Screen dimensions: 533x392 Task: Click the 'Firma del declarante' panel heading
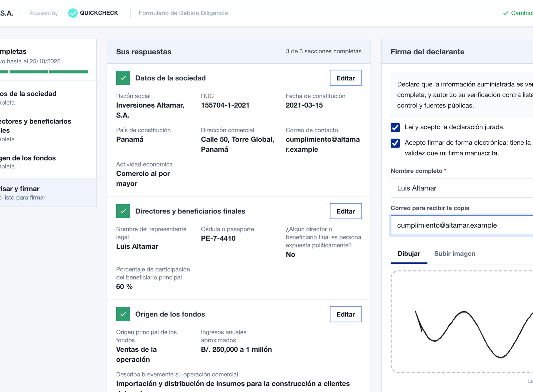(x=427, y=52)
